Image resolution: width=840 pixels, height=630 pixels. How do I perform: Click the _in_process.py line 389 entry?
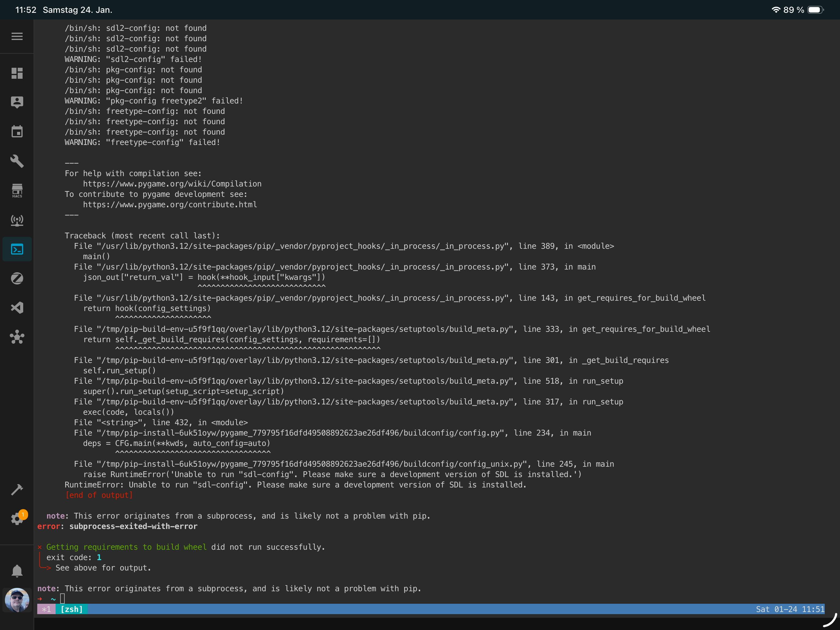[344, 246]
